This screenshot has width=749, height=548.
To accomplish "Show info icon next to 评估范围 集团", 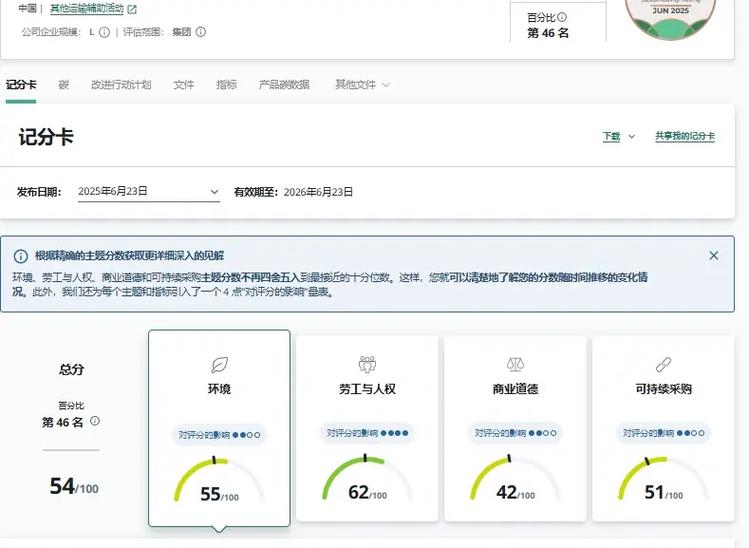I will [201, 32].
